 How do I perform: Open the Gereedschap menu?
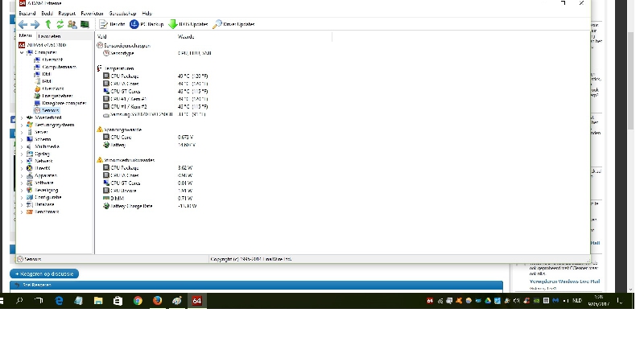[122, 14]
